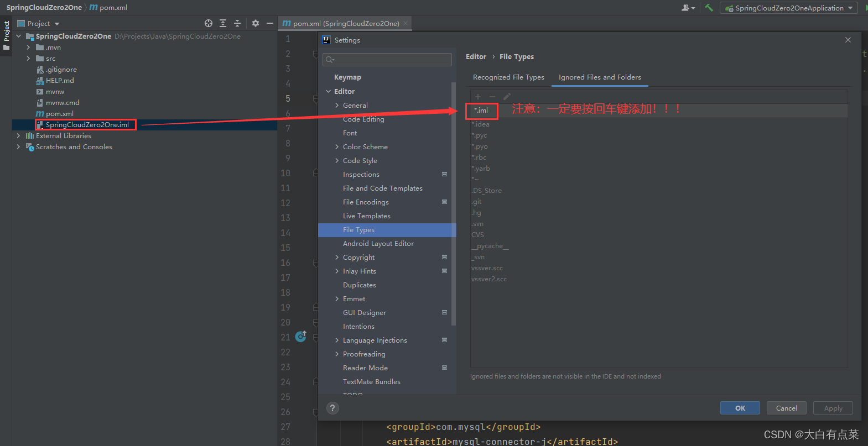Viewport: 868px width, 446px height.
Task: Click the edit ignored pattern pencil icon
Action: 507,97
